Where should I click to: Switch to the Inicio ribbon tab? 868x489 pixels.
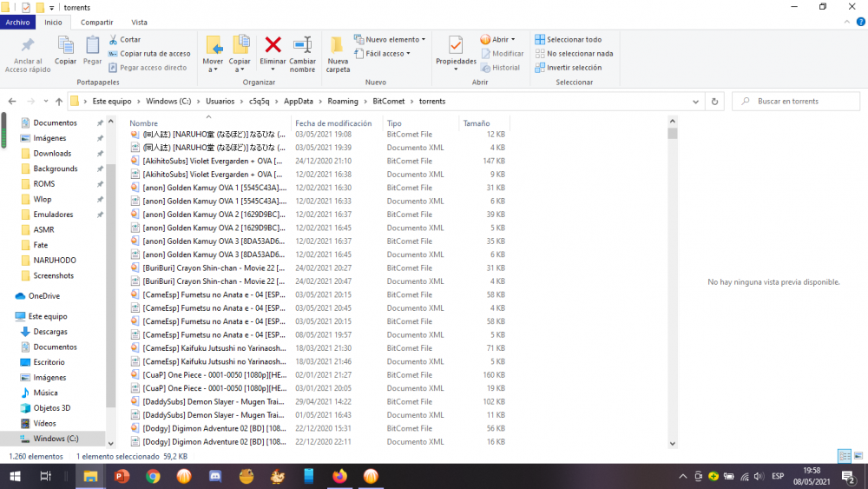53,23
